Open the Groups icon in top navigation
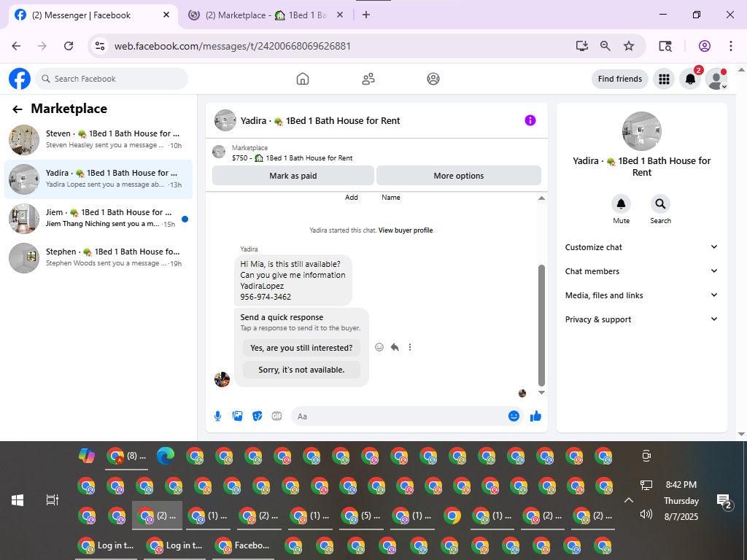This screenshot has height=560, width=747. click(x=433, y=79)
